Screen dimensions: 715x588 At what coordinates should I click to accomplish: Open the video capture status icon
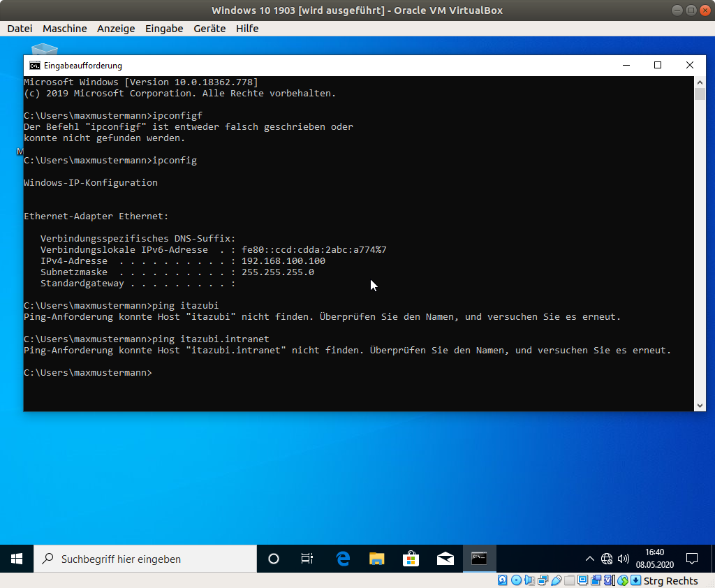click(x=596, y=580)
